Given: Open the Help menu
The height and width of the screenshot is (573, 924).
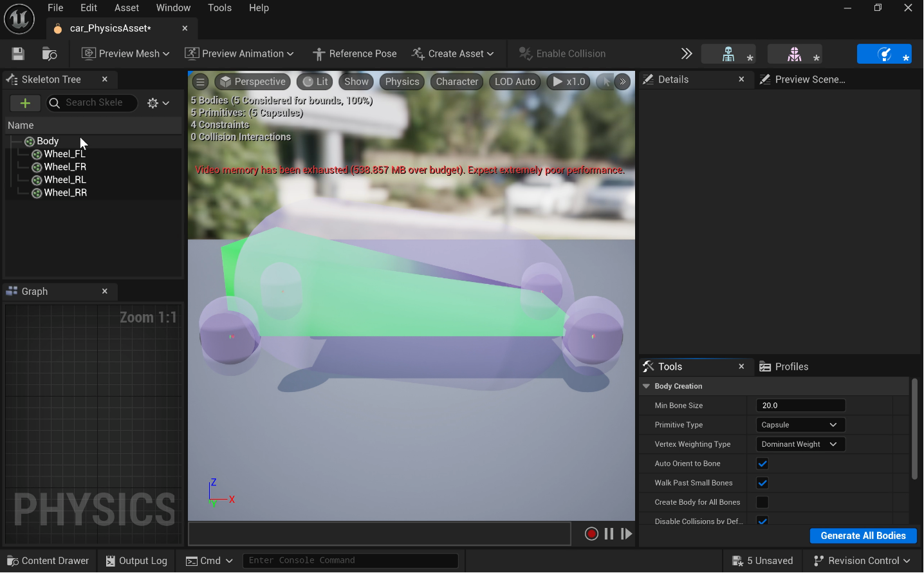Looking at the screenshot, I should (x=259, y=8).
